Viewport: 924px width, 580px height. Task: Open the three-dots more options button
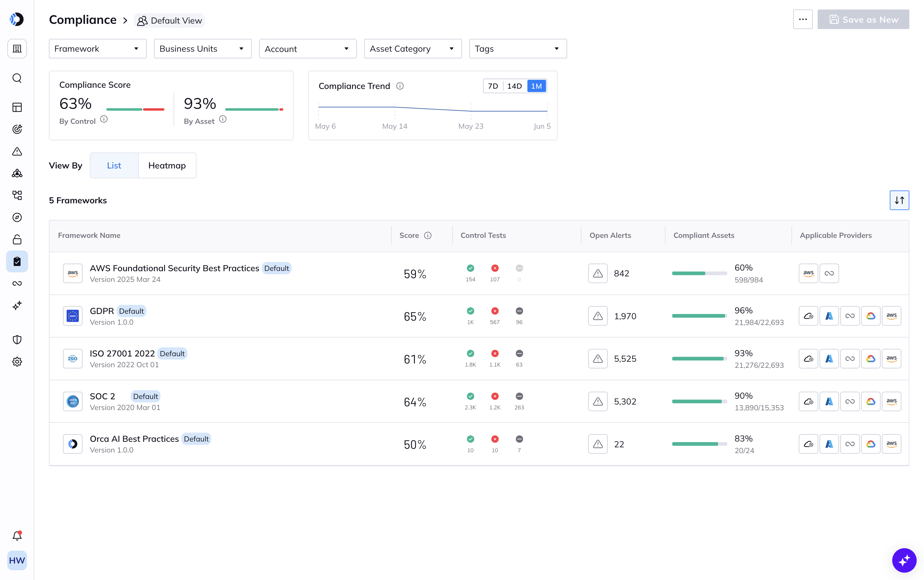pos(803,20)
